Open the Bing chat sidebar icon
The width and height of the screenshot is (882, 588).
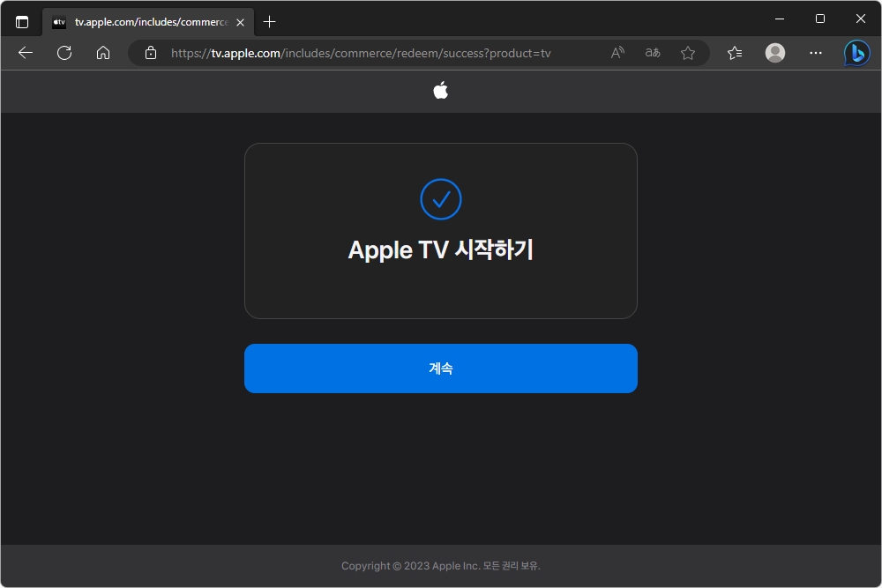tap(856, 53)
